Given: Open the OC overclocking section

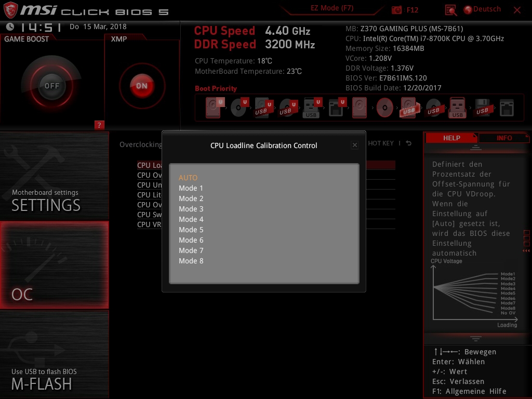Looking at the screenshot, I should (x=54, y=265).
